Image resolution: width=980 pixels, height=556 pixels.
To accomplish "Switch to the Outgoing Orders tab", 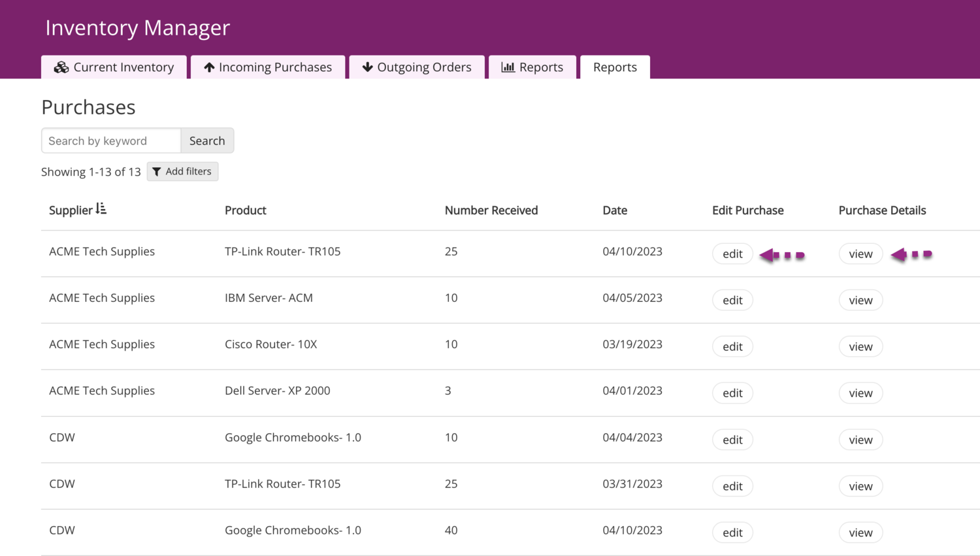I will tap(417, 67).
